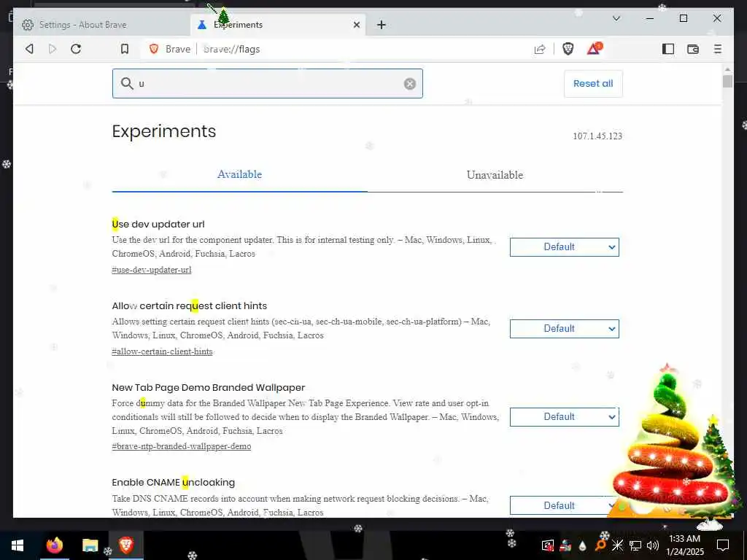Open network status tray icon
747x560 pixels.
(x=635, y=545)
